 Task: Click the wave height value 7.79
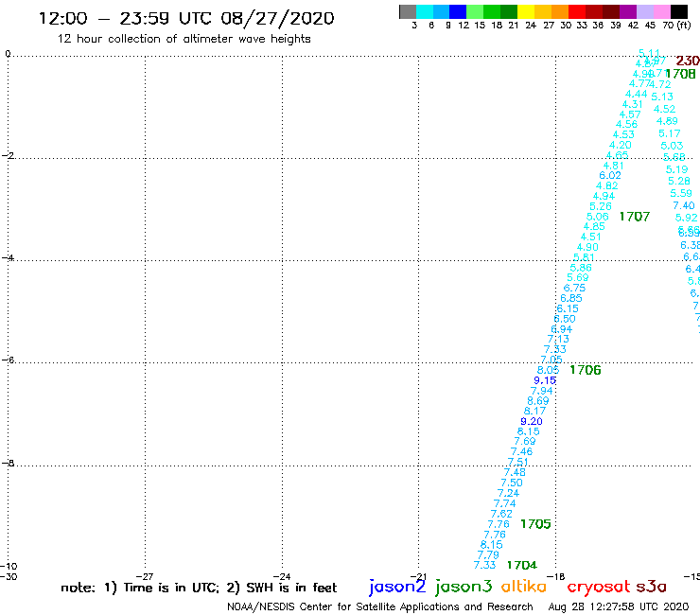coord(488,555)
